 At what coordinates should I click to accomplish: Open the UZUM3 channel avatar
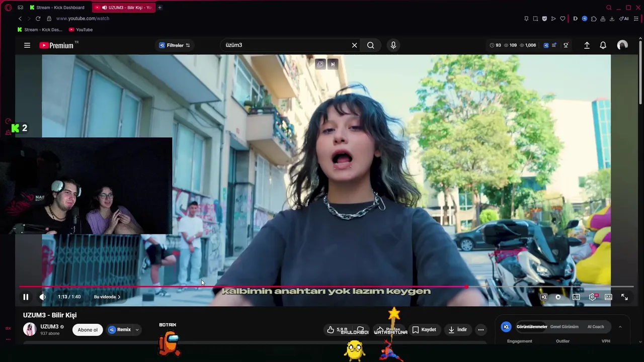point(30,329)
